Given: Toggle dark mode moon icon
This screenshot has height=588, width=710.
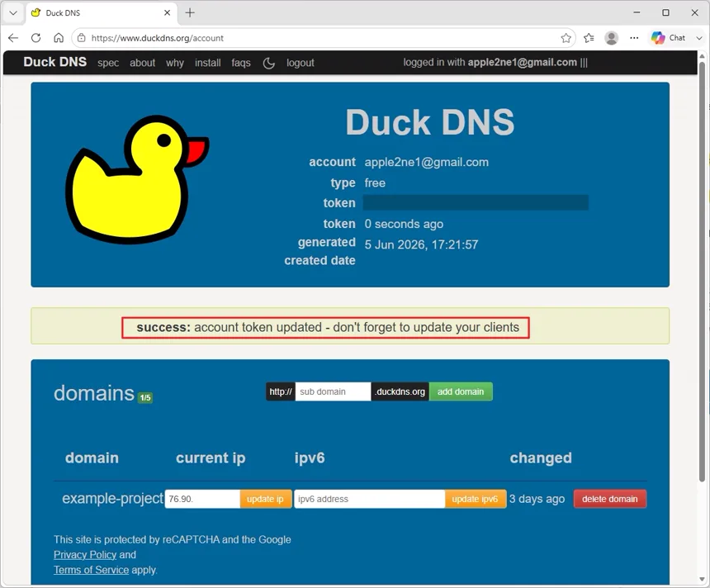Looking at the screenshot, I should click(268, 63).
